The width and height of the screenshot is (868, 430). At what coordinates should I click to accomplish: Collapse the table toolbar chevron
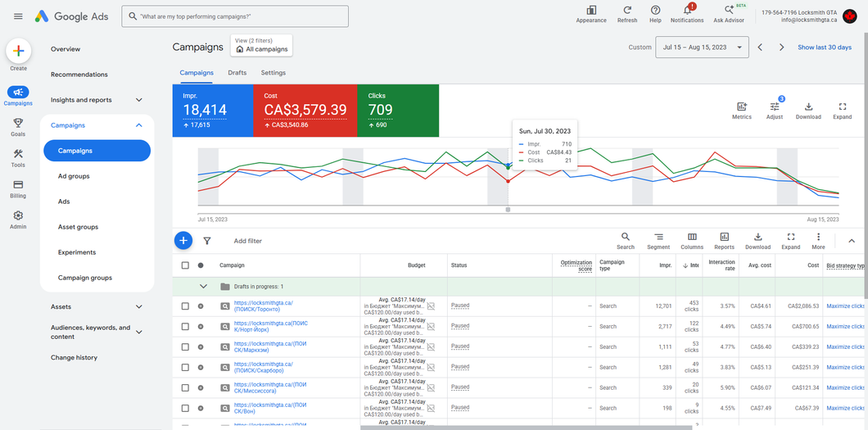(852, 241)
